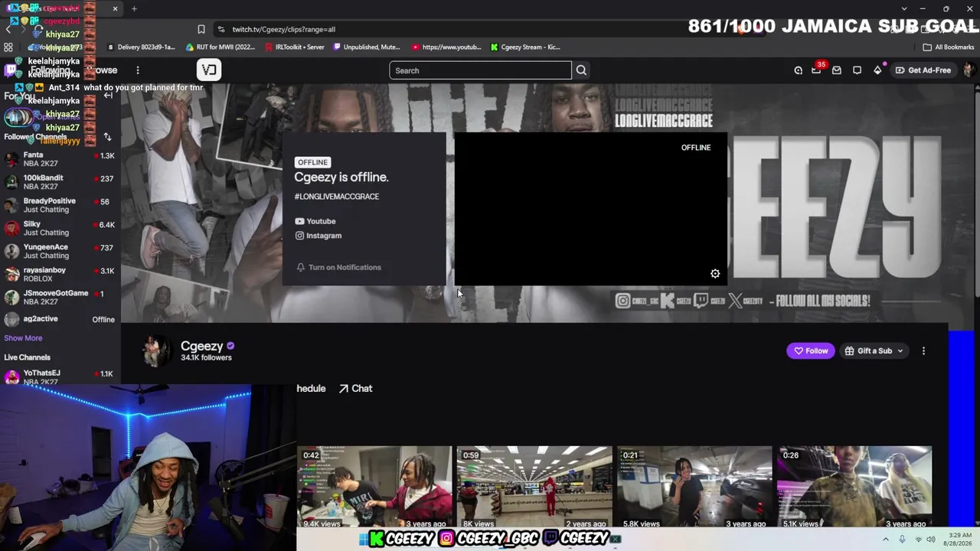Open the Youtube link in the offline panel
The width and height of the screenshot is (980, 551).
click(x=315, y=221)
